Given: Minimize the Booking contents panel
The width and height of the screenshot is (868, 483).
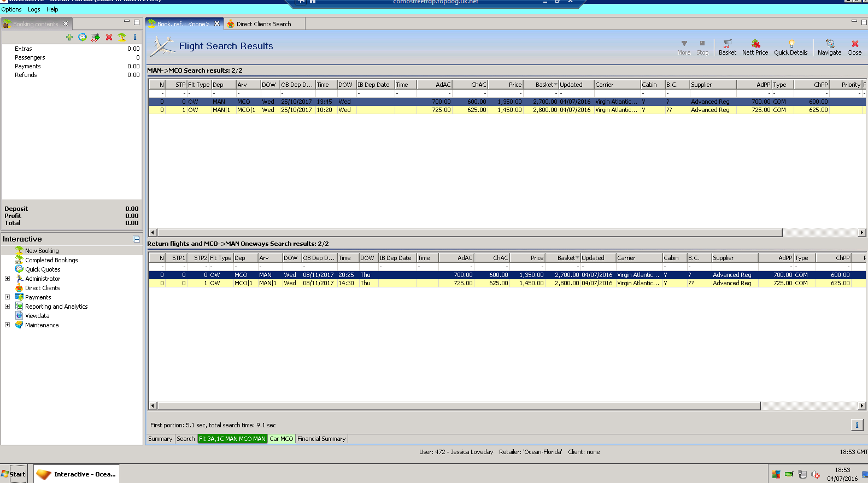Looking at the screenshot, I should tap(127, 22).
